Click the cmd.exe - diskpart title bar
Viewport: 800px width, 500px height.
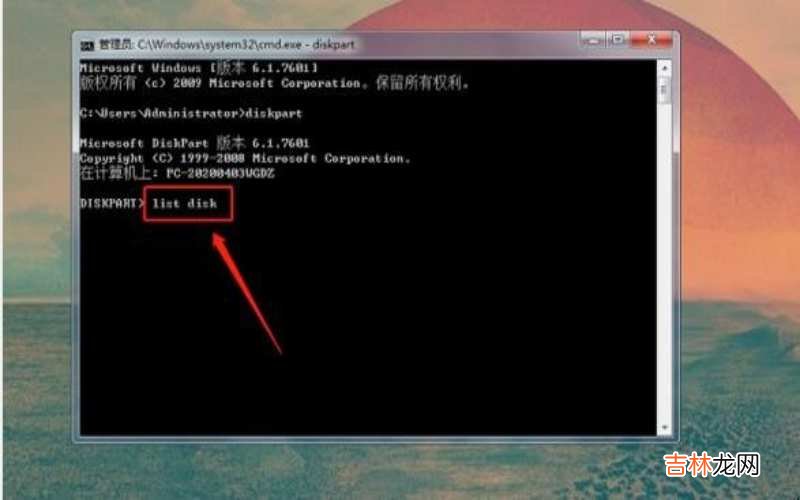(327, 44)
